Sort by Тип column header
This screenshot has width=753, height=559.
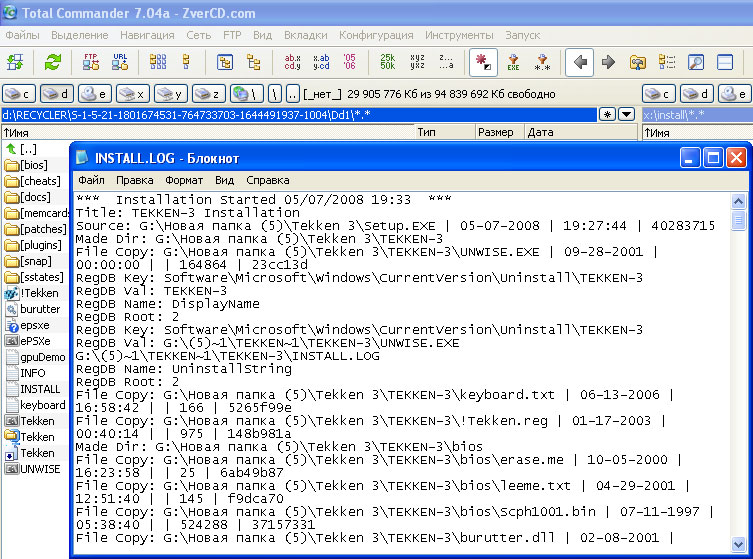[445, 132]
